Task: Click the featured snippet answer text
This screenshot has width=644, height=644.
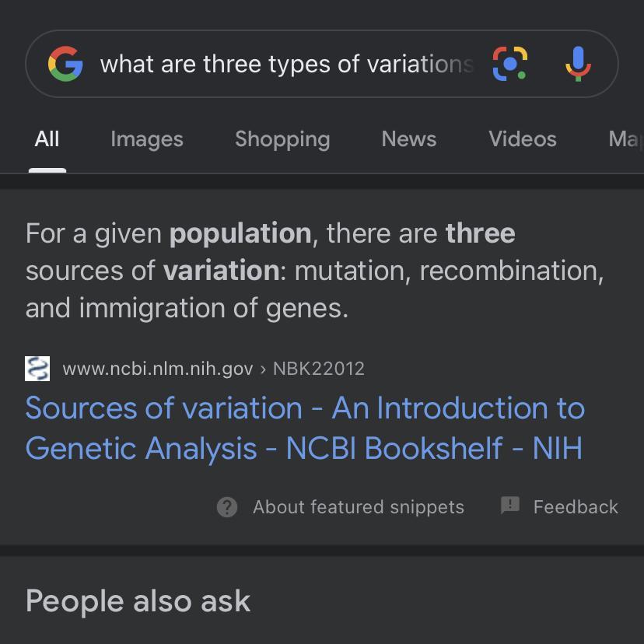Action: coord(314,271)
